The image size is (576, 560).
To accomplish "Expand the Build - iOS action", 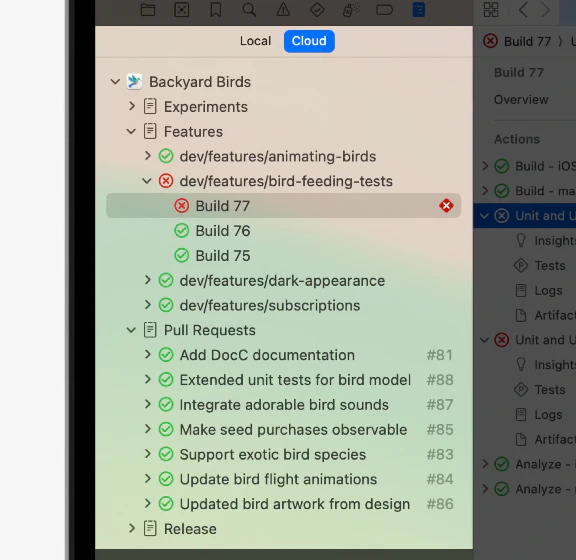I will [485, 166].
